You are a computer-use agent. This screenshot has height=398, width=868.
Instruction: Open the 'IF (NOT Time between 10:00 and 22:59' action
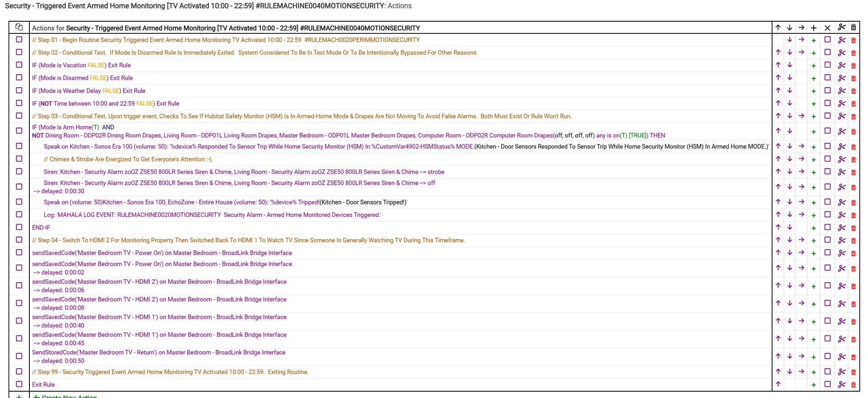pyautogui.click(x=105, y=103)
